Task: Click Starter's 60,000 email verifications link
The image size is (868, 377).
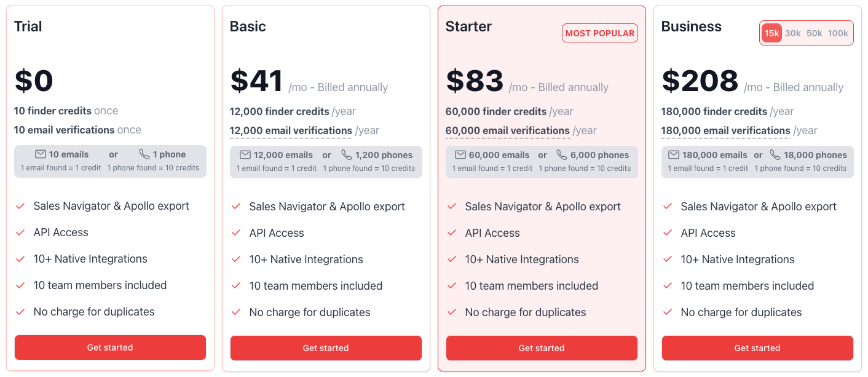Action: (x=507, y=130)
